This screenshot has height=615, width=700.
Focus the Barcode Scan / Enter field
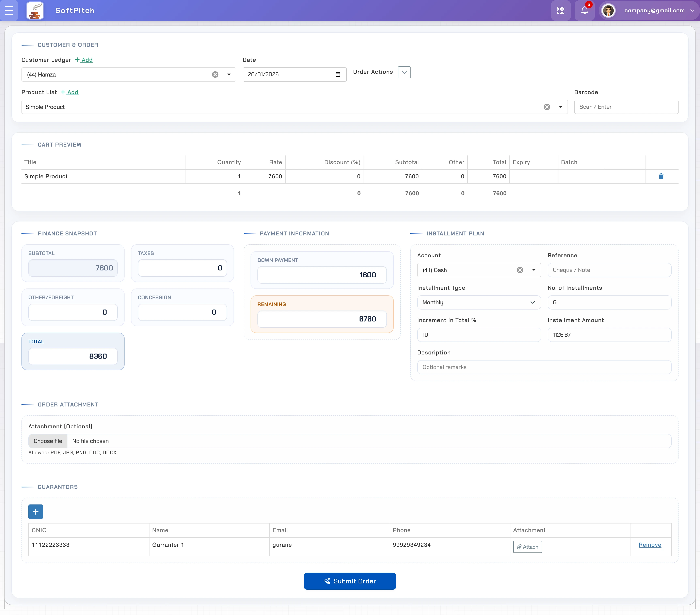(x=626, y=107)
